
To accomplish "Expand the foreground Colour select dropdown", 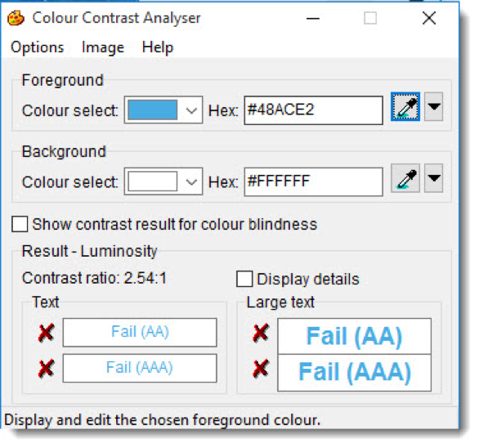I will 191,110.
